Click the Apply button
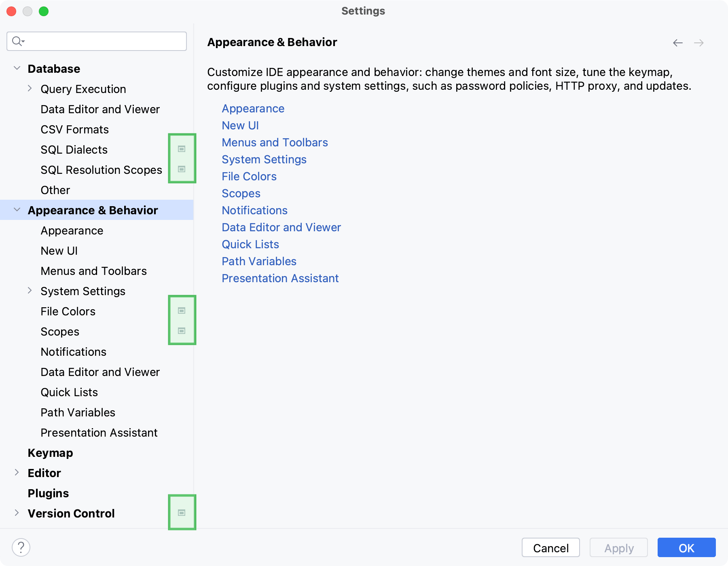Screen dimensions: 728x566 point(618,548)
